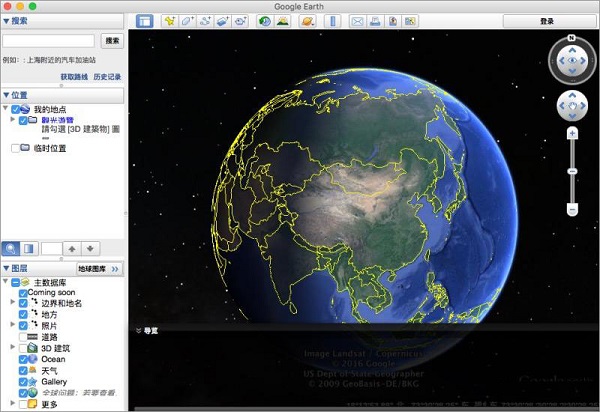Image resolution: width=600 pixels, height=412 pixels.
Task: Select the Add Path tool
Action: click(205, 21)
